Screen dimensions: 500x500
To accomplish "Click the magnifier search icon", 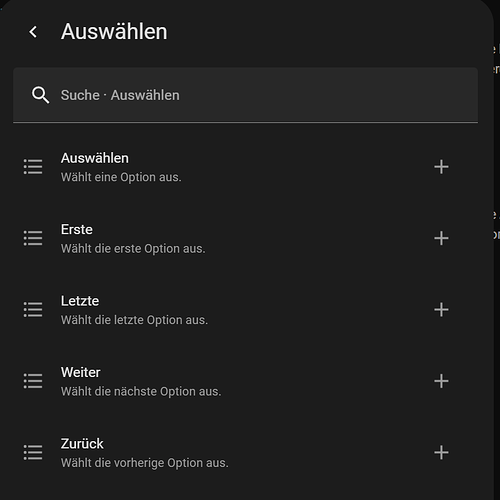I will tap(40, 95).
